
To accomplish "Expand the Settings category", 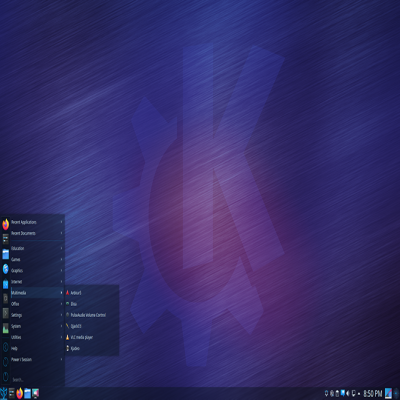I will [37, 315].
